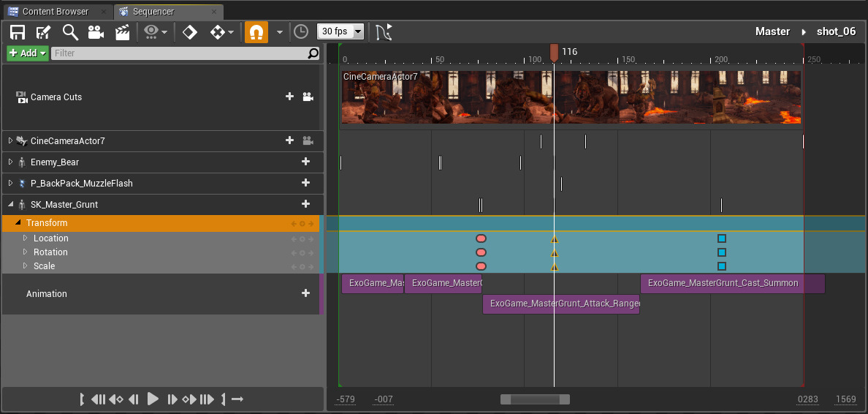Click the Save sequence icon
Screen dimensions: 868x414
tap(18, 31)
